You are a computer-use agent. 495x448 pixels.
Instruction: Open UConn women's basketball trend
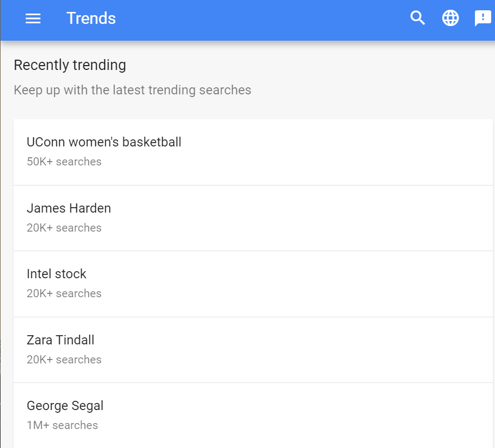click(x=104, y=142)
